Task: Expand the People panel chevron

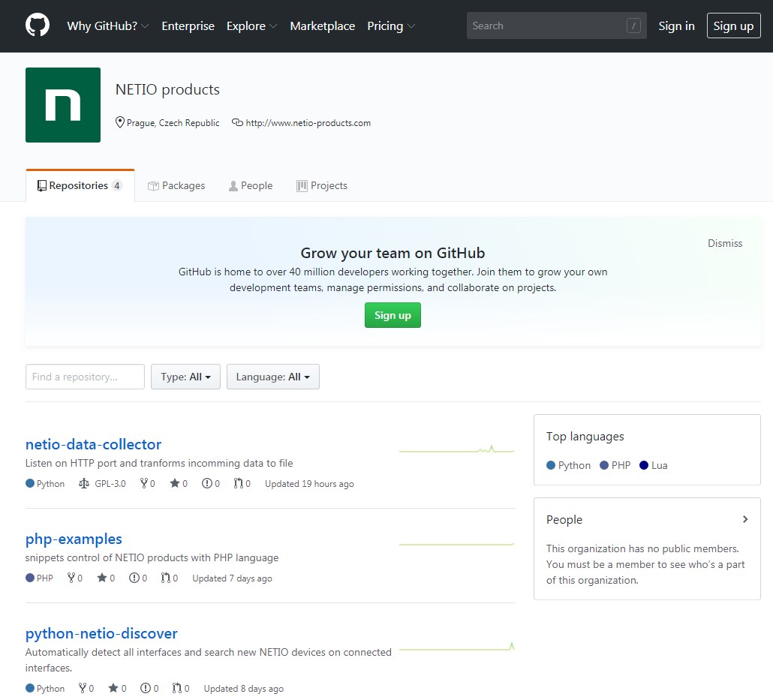Action: click(745, 519)
